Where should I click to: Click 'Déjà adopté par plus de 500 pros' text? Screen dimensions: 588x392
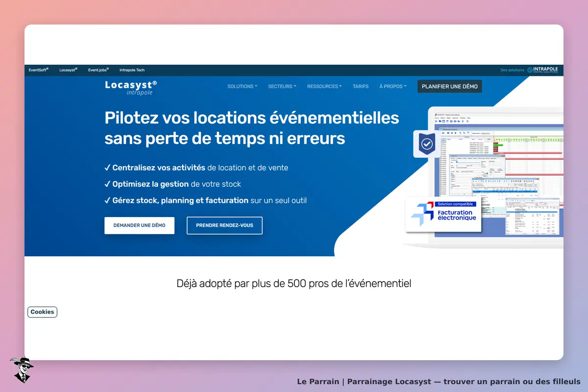294,283
